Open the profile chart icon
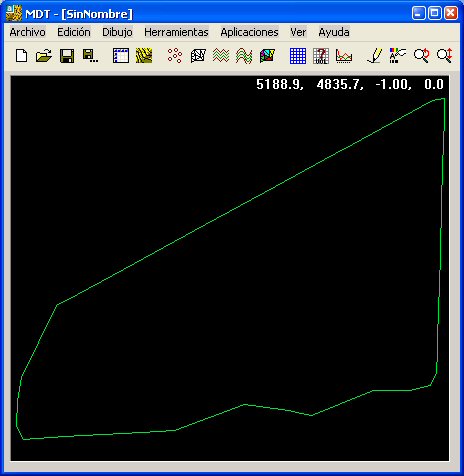This screenshot has height=476, width=464. coord(344,56)
